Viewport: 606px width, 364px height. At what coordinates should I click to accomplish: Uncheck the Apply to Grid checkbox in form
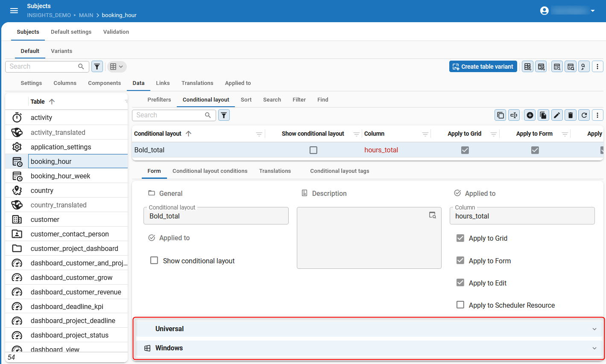pyautogui.click(x=460, y=238)
